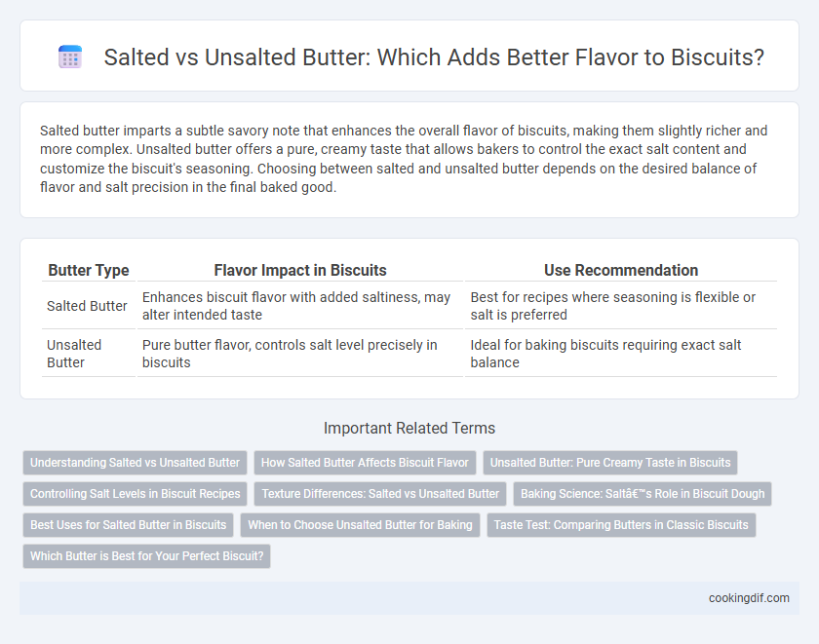Click the page title about Salted vs Unsalted Butter

pyautogui.click(x=434, y=57)
